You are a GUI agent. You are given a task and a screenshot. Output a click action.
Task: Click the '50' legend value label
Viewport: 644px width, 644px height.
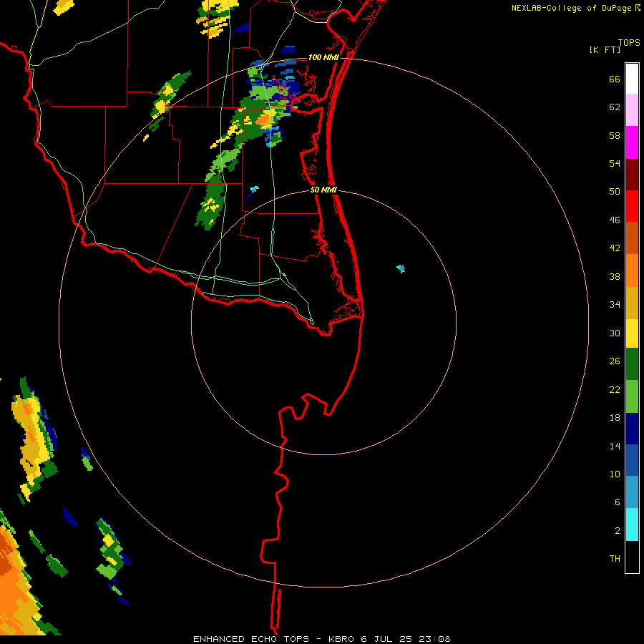615,192
